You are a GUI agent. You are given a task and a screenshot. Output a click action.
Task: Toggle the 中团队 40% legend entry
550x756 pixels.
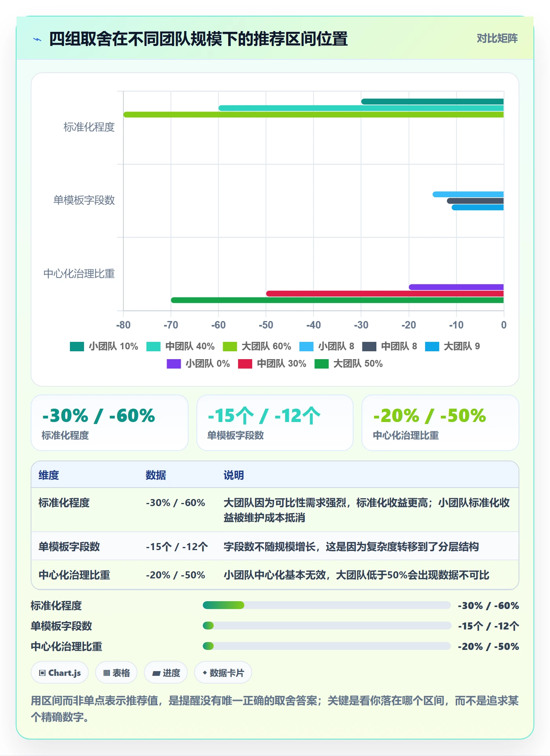point(180,346)
